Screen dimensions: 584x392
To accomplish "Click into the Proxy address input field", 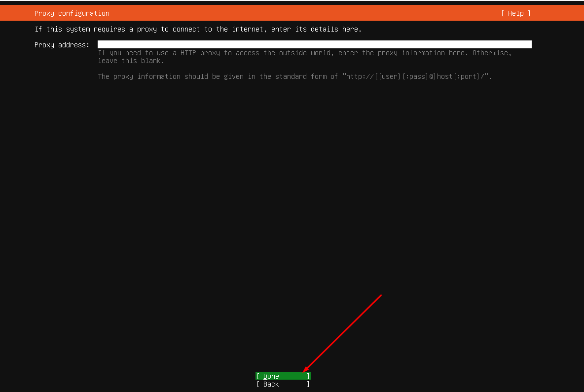I will click(314, 44).
